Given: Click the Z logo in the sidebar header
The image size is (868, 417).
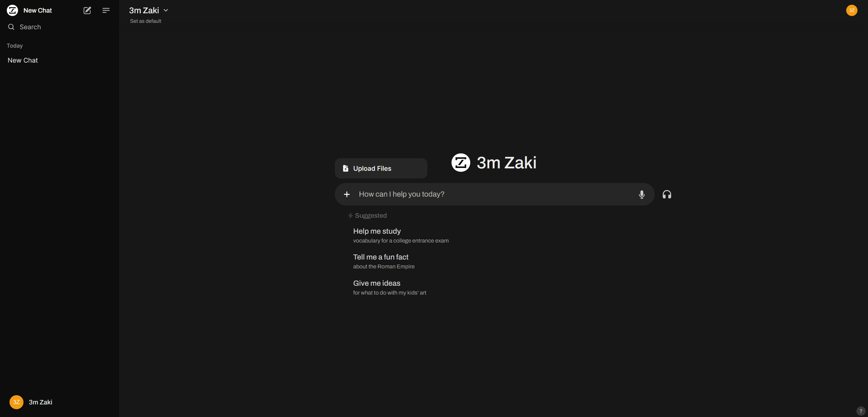Looking at the screenshot, I should tap(13, 11).
